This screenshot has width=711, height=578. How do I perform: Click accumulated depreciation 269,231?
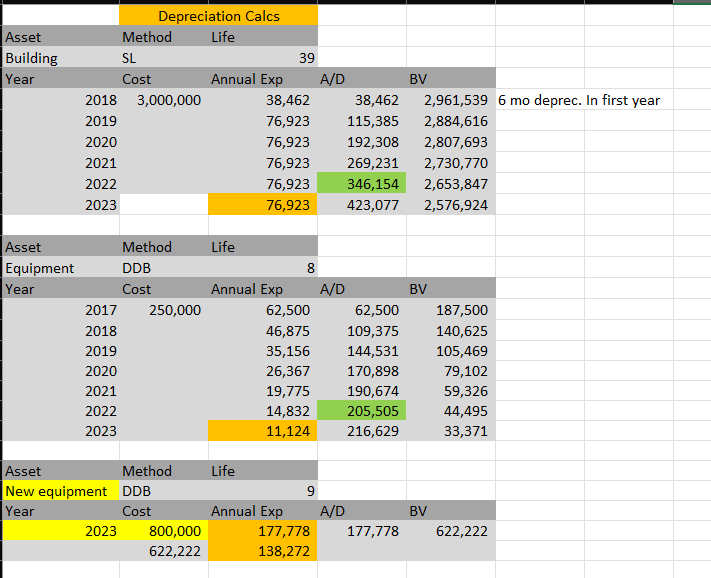point(362,163)
